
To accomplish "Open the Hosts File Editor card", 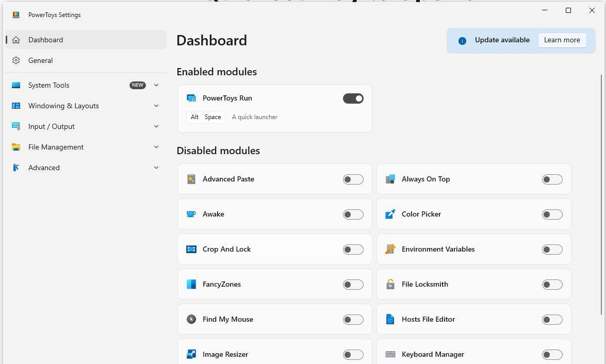I will pyautogui.click(x=474, y=319).
